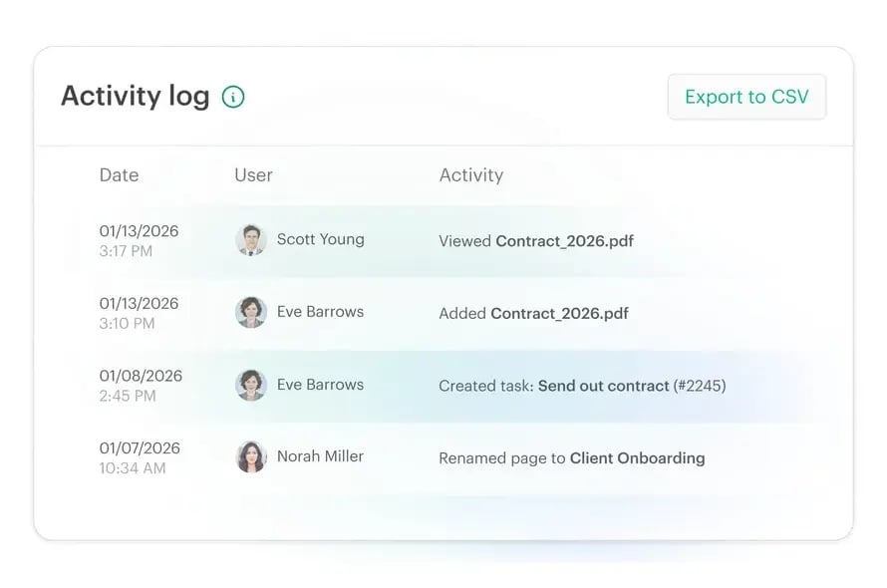Viewport: 887px width, 588px height.
Task: Open the Renamed page to Client Onboarding entry
Action: point(572,458)
